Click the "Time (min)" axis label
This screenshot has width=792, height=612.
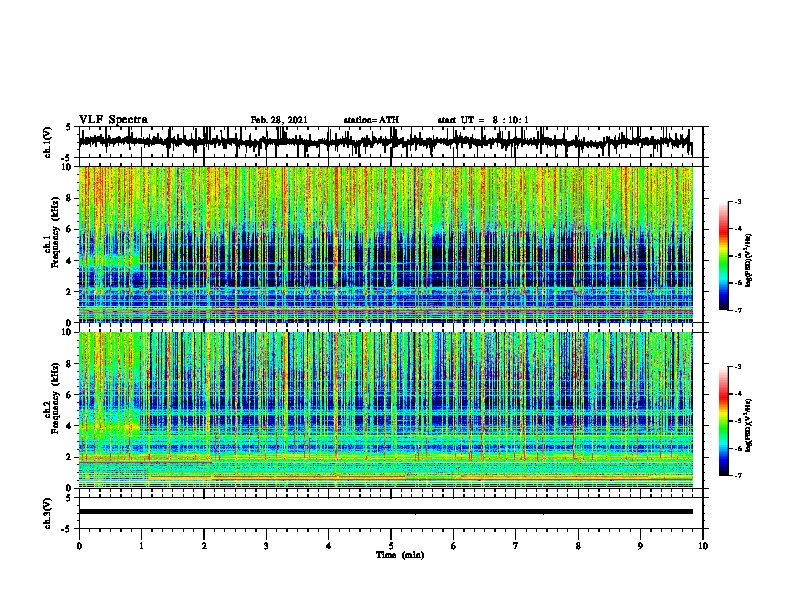click(x=400, y=554)
